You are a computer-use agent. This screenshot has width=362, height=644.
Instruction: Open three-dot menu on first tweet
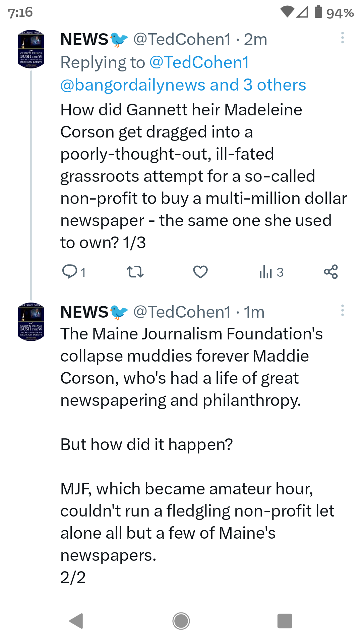(342, 38)
